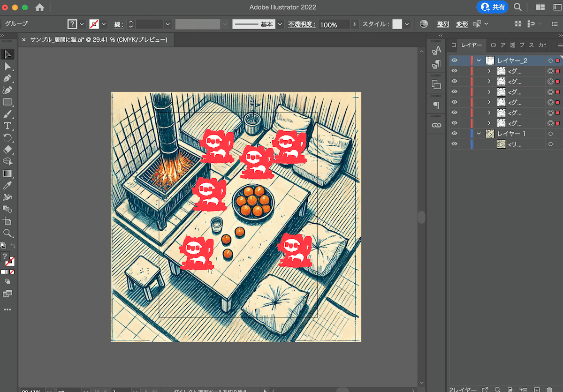Toggle visibility of first group under レイヤー_2
This screenshot has height=392, width=563.
tap(454, 71)
